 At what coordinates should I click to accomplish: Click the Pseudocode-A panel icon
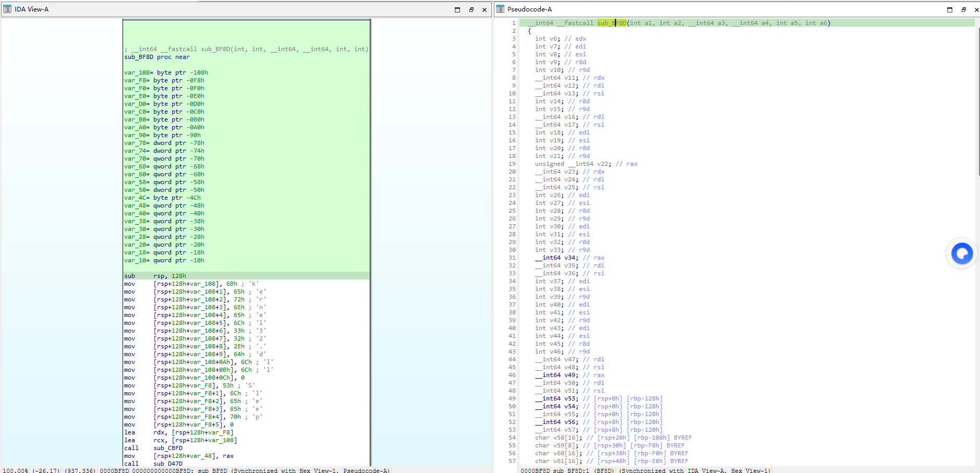click(x=500, y=9)
